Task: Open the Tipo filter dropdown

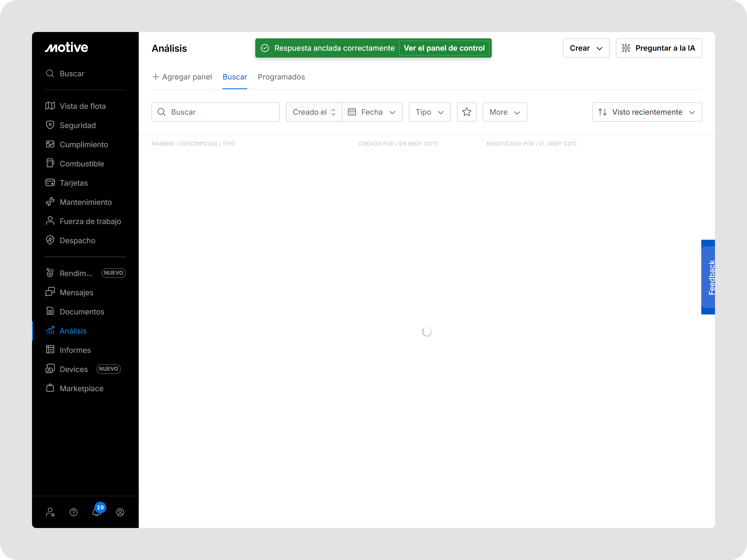Action: point(429,112)
